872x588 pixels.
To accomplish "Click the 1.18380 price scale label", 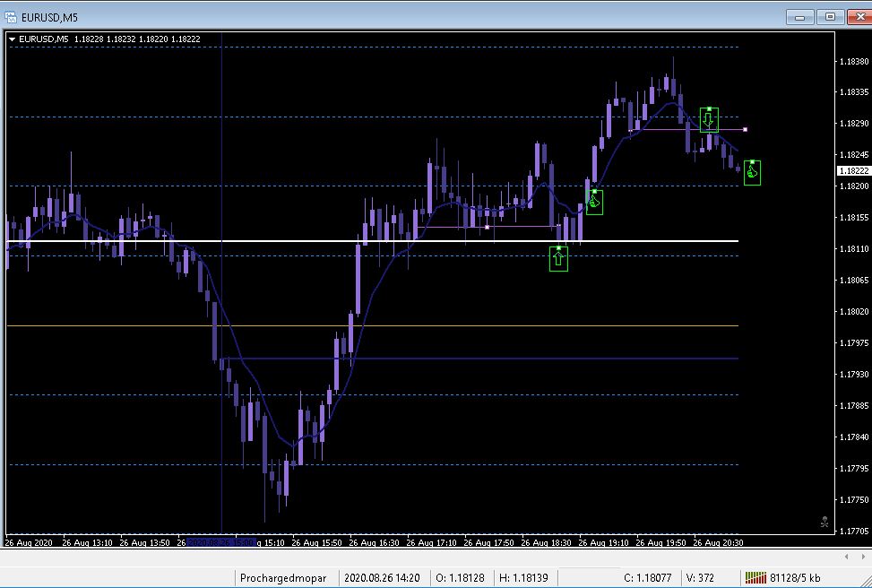I will (853, 61).
